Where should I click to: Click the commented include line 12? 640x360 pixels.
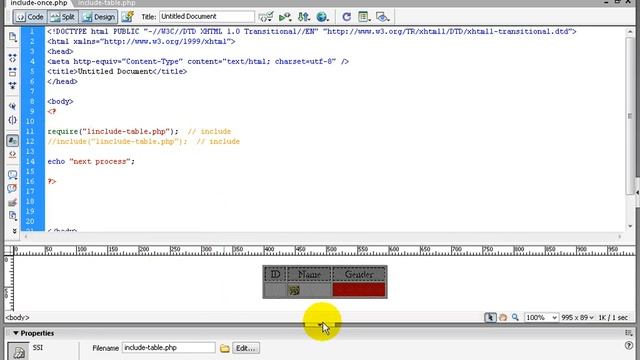pyautogui.click(x=144, y=141)
